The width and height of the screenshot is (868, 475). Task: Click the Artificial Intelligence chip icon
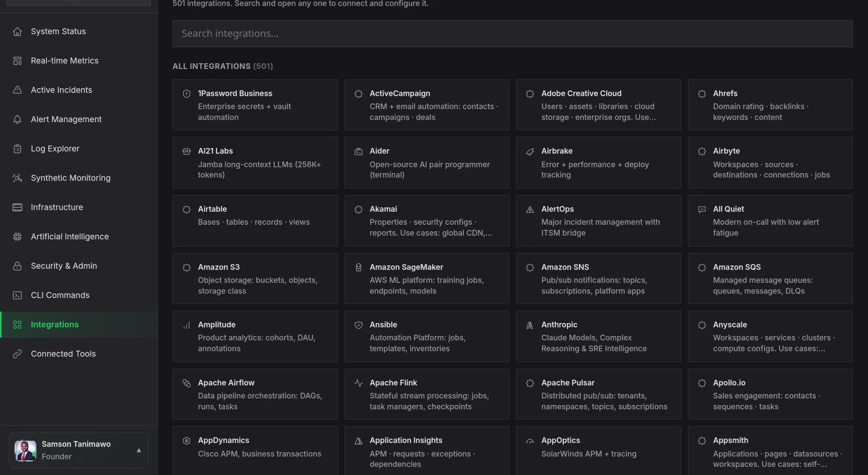17,237
